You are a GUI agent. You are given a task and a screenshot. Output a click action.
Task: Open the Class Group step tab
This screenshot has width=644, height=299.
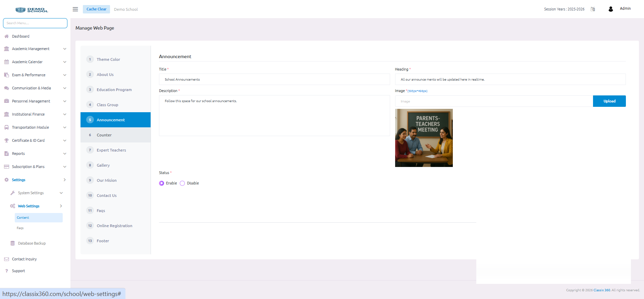coord(115,105)
